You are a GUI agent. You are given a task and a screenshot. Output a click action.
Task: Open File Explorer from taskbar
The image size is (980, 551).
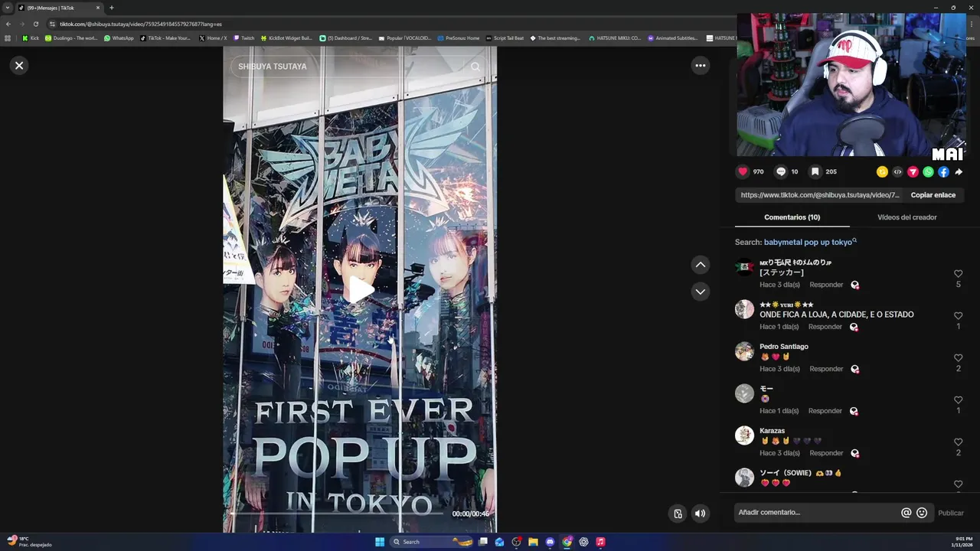pyautogui.click(x=533, y=542)
